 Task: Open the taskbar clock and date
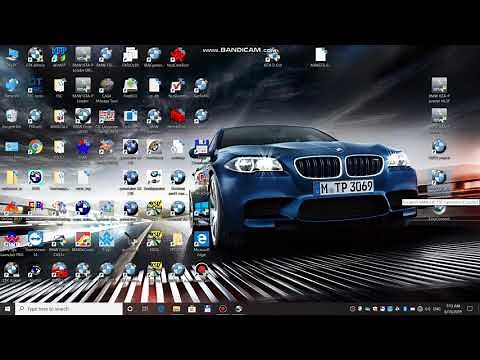[453, 309]
